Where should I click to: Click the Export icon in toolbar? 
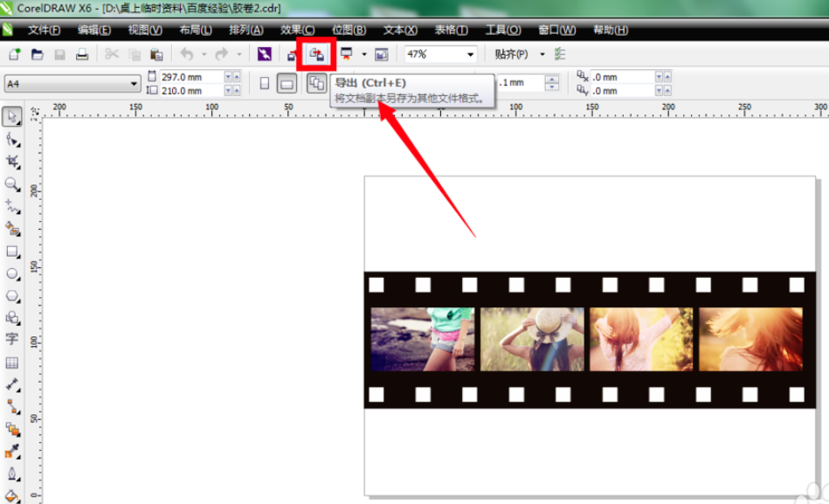[317, 54]
